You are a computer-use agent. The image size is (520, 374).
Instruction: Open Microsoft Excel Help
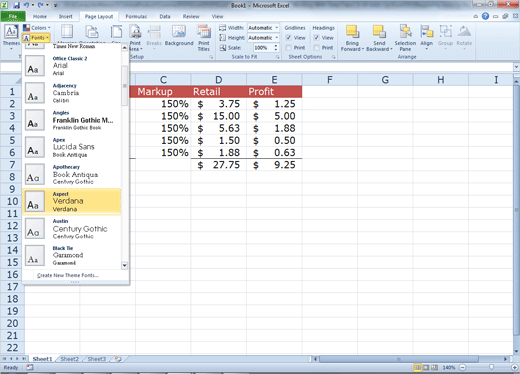[485, 16]
